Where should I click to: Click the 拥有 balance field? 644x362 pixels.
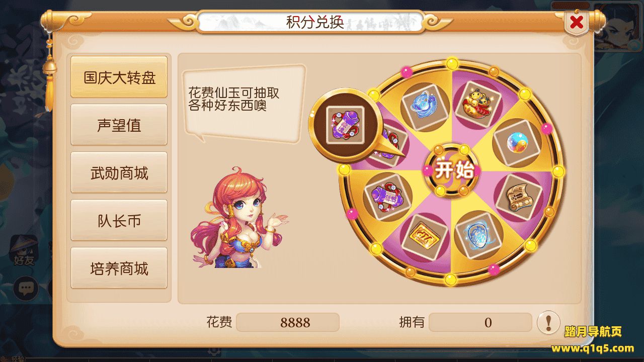point(480,322)
